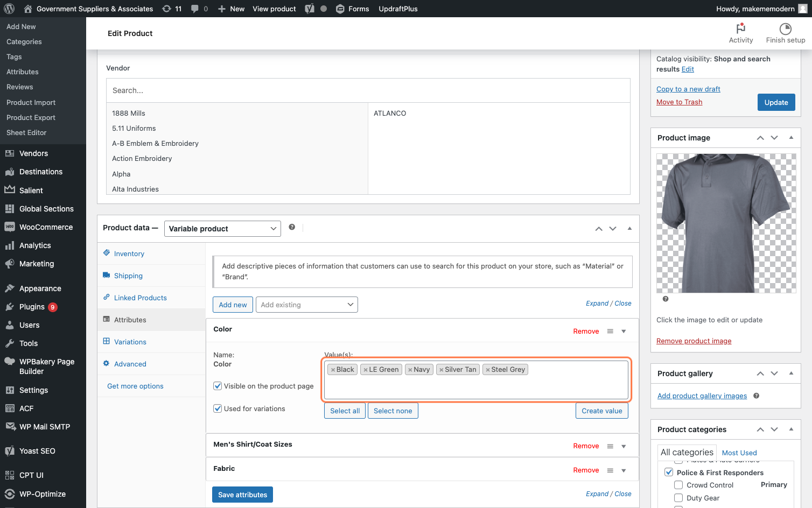Open the UpdraftPlus admin bar menu
The image size is (812, 508).
(398, 9)
